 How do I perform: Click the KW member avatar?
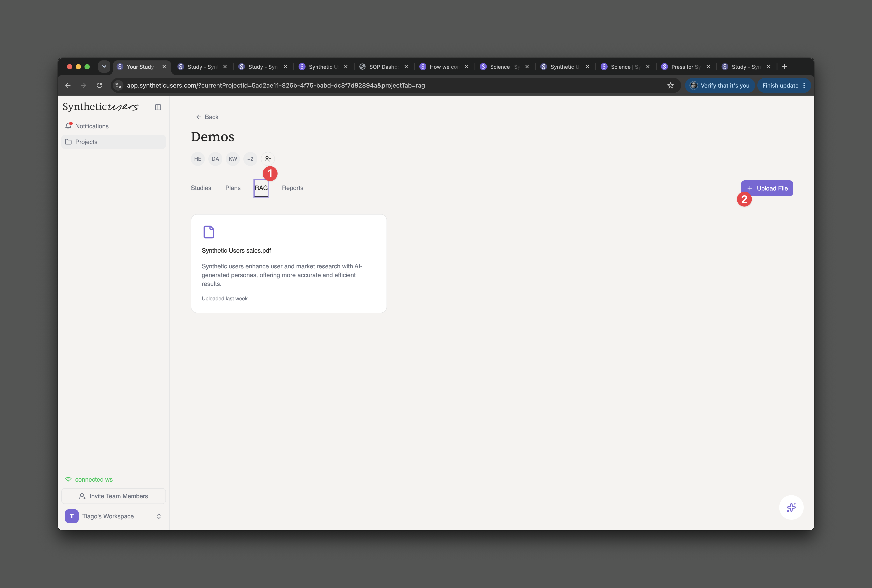(x=233, y=159)
